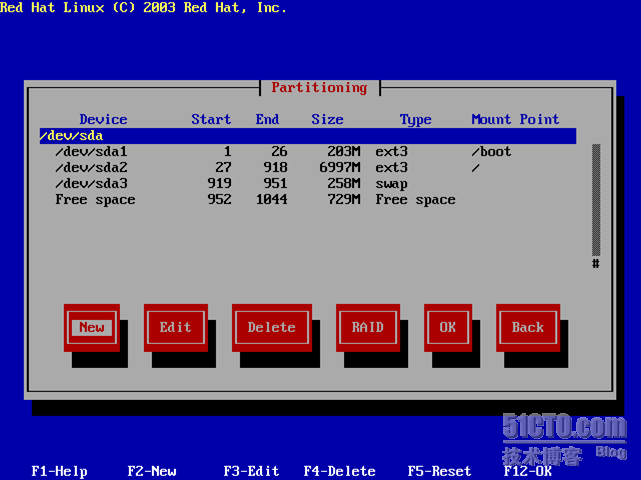Screen dimensions: 641x480
Task: Click the Delete button
Action: (272, 327)
